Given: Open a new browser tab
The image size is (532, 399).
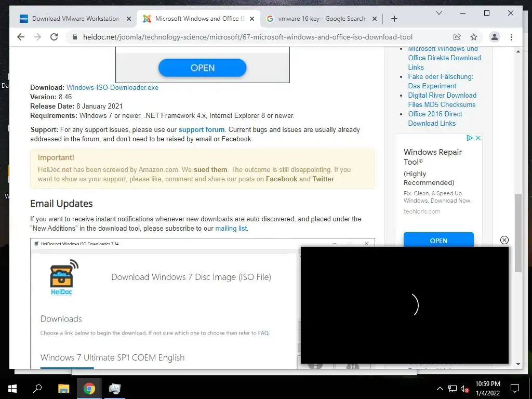Looking at the screenshot, I should pos(394,19).
